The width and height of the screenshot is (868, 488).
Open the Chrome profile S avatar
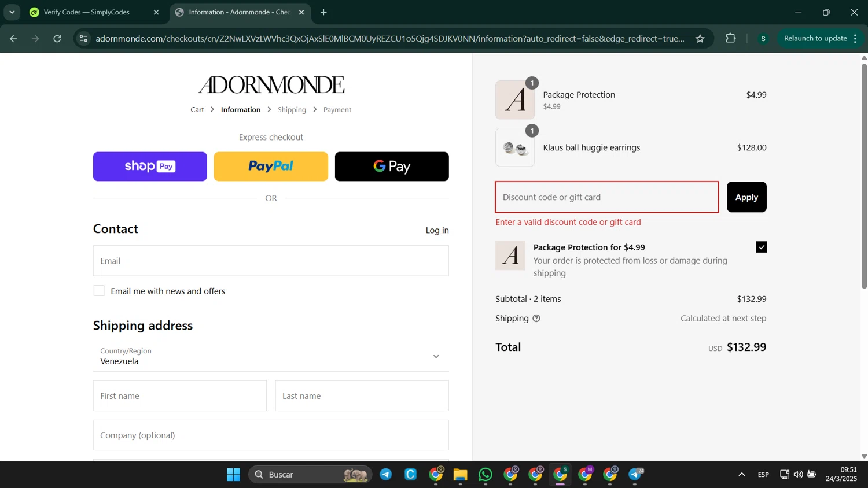pos(763,39)
